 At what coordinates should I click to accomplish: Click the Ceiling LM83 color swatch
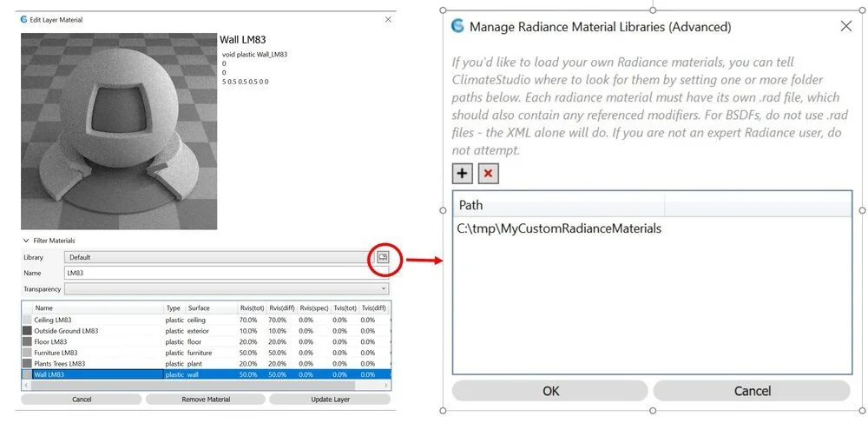coord(27,320)
